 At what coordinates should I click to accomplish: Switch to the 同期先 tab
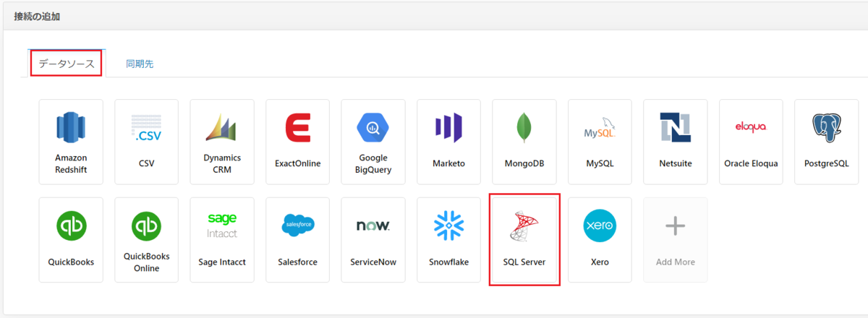point(140,64)
